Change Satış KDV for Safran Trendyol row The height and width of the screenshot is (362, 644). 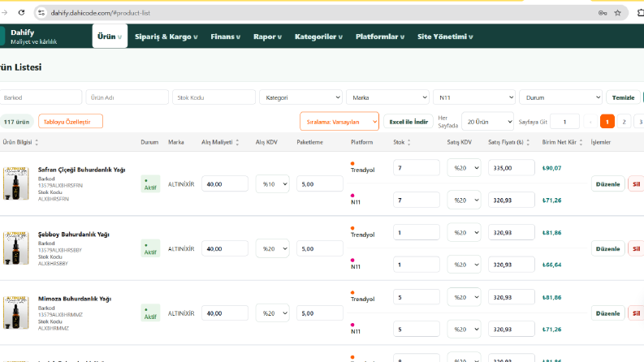(464, 168)
